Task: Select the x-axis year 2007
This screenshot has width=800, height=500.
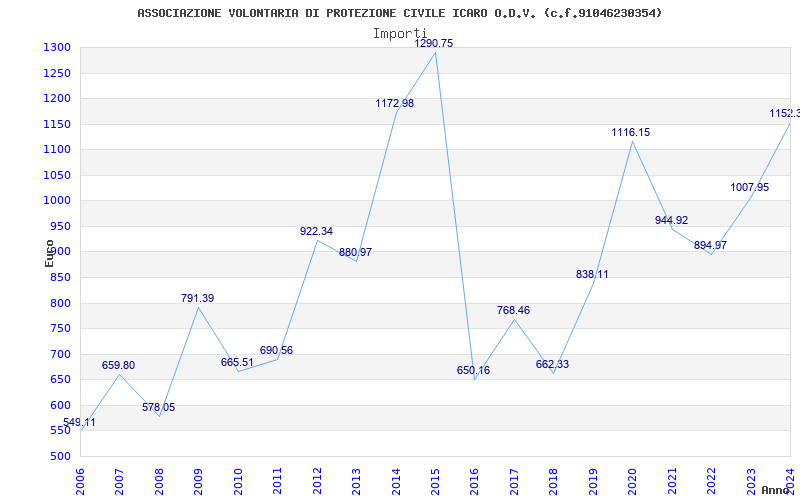Action: tap(119, 481)
